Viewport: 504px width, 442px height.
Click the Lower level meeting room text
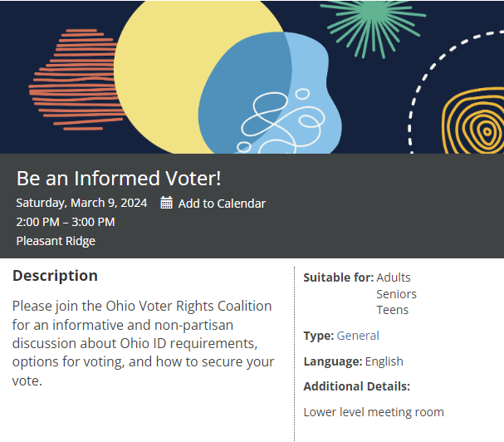point(374,412)
